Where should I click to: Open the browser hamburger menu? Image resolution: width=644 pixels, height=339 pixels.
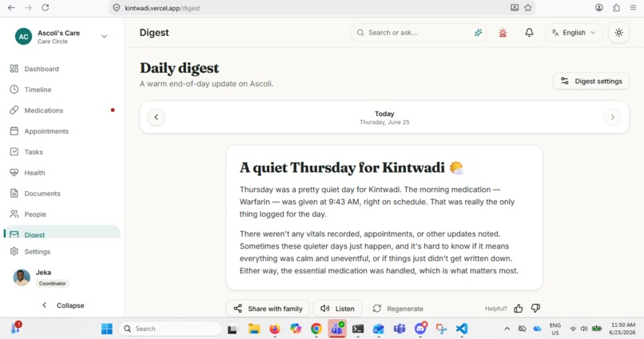(633, 8)
